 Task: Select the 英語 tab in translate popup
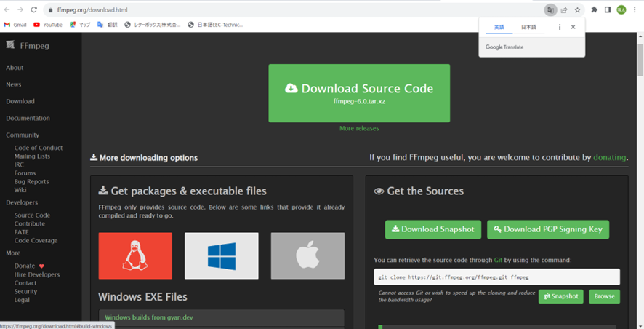(x=499, y=27)
